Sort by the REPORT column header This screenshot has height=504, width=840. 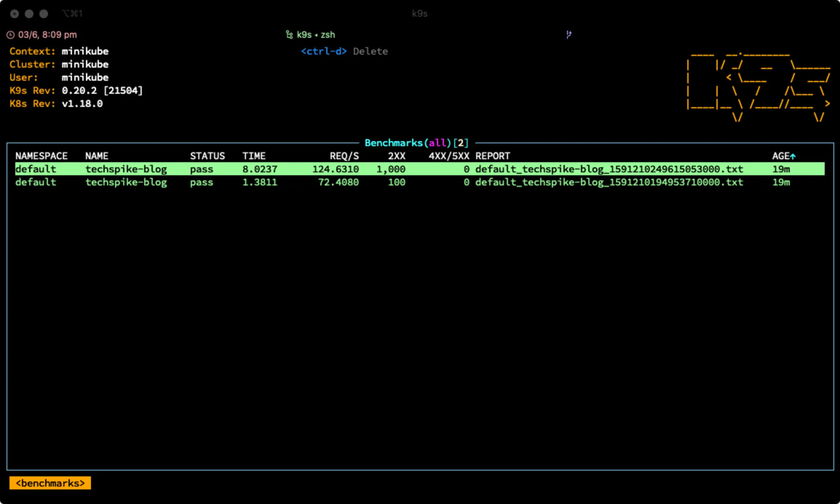point(493,156)
